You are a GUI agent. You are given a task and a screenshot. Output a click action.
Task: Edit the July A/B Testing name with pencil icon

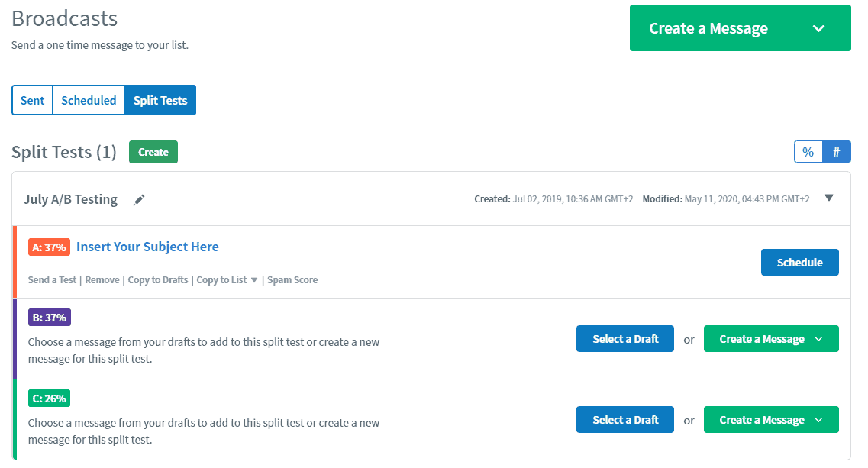139,199
